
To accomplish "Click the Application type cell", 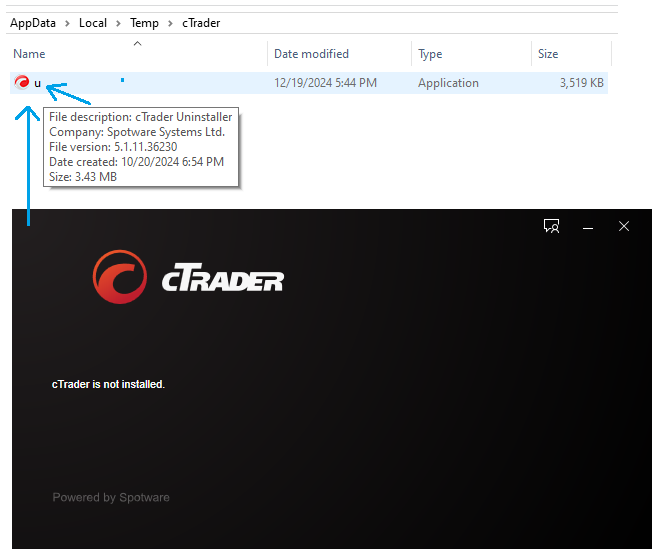I will coord(448,83).
